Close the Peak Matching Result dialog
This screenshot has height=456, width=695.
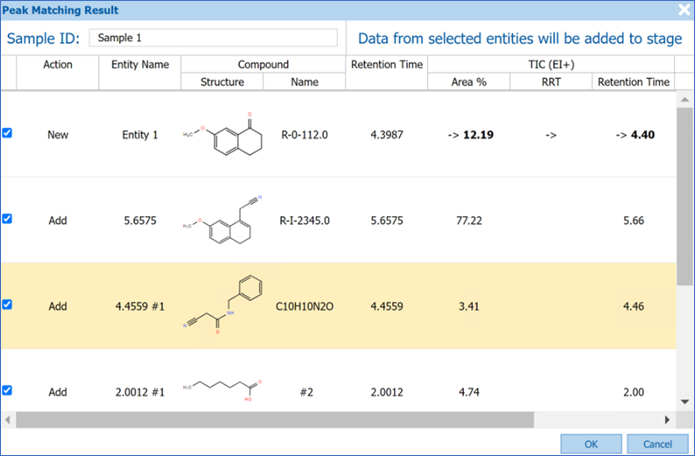[682, 10]
